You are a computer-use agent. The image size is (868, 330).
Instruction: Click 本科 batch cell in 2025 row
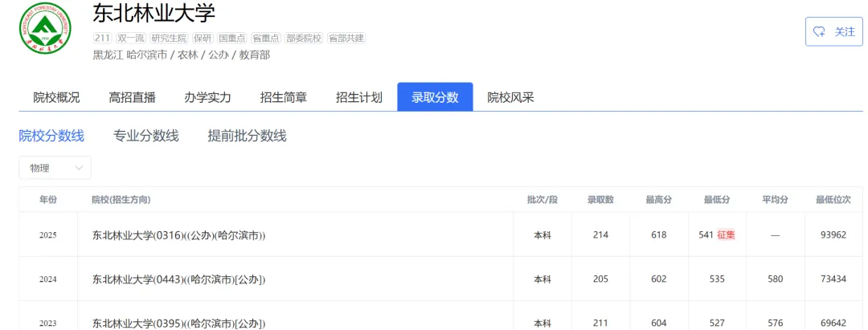tap(542, 235)
